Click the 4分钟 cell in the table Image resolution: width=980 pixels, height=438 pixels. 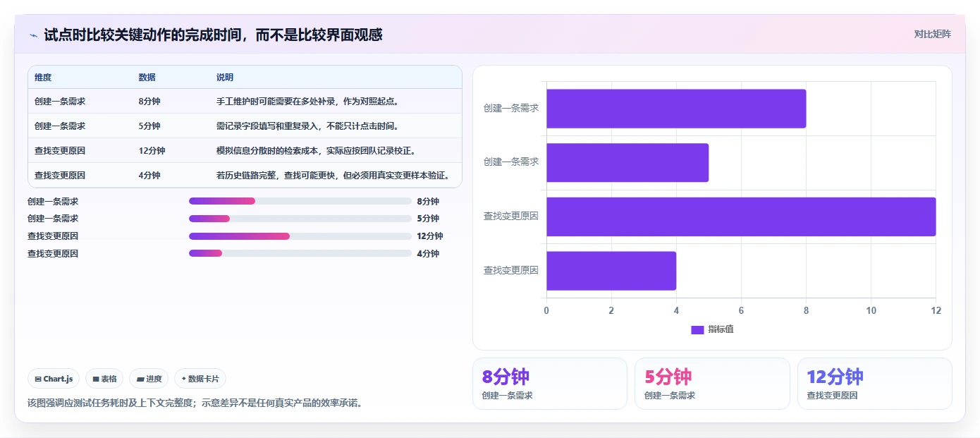click(x=149, y=176)
